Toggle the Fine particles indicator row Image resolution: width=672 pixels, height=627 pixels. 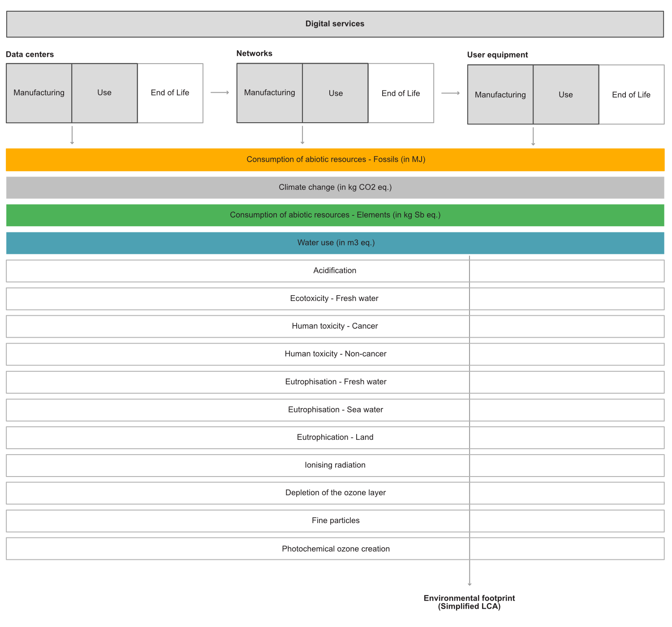pyautogui.click(x=335, y=520)
